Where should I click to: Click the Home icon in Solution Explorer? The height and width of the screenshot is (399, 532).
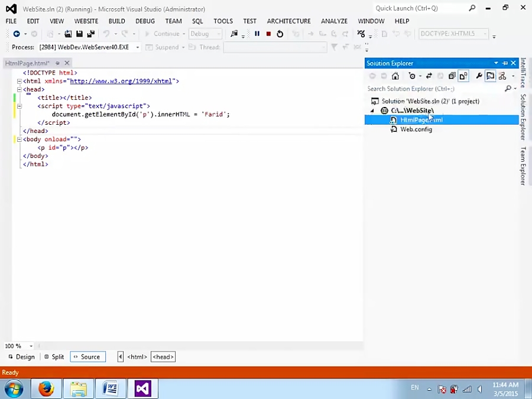[x=395, y=76]
